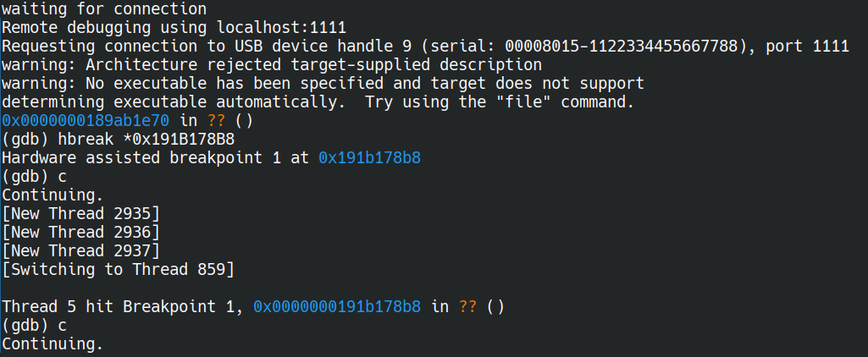Click the blue address 0x0000000189ab1e70
The image size is (868, 357).
[x=86, y=120]
